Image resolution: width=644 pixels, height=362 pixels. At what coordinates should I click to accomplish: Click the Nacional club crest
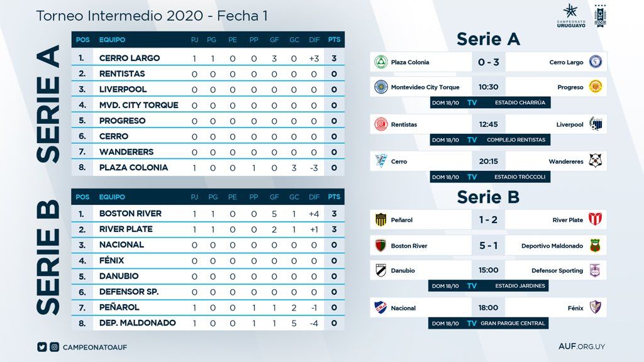click(380, 308)
